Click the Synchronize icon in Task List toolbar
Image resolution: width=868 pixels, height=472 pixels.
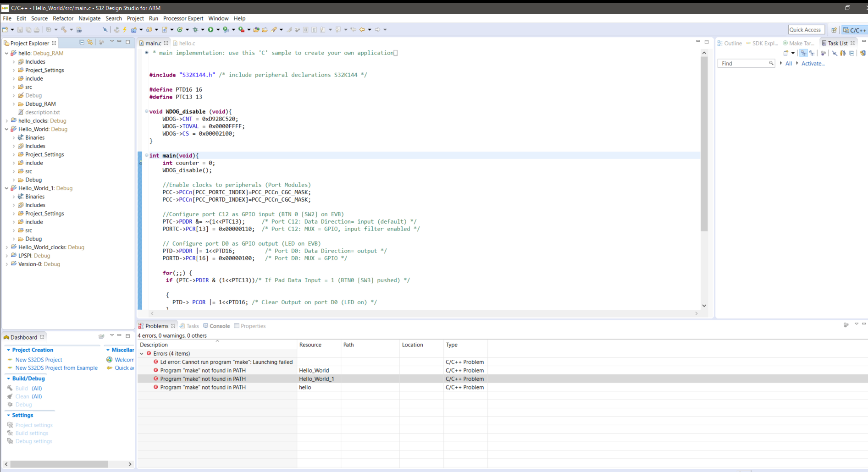tap(862, 53)
